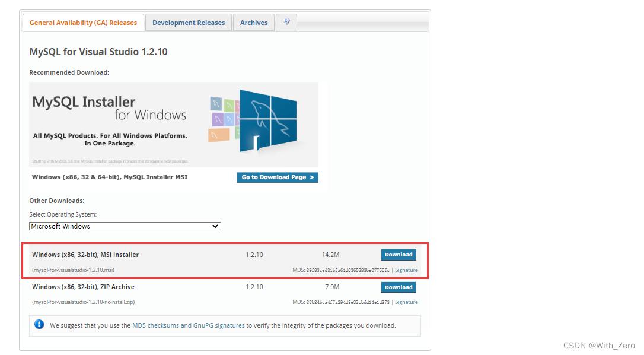Click the Other Downloads label
The height and width of the screenshot is (355, 644).
pos(57,201)
